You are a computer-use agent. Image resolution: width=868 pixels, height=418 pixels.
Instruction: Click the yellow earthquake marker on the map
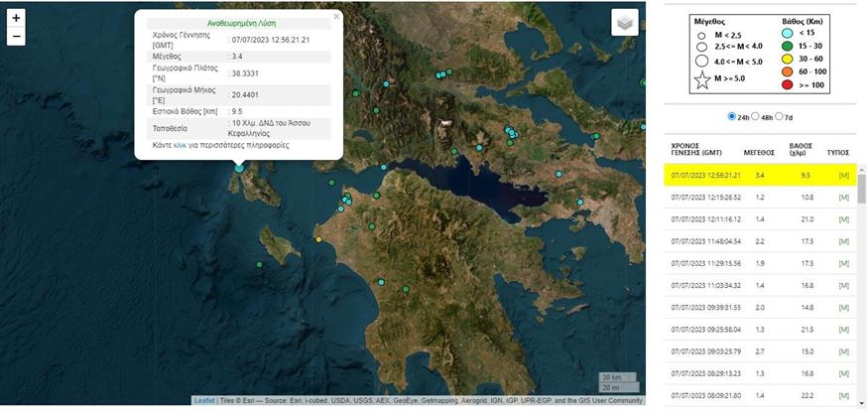pos(318,239)
